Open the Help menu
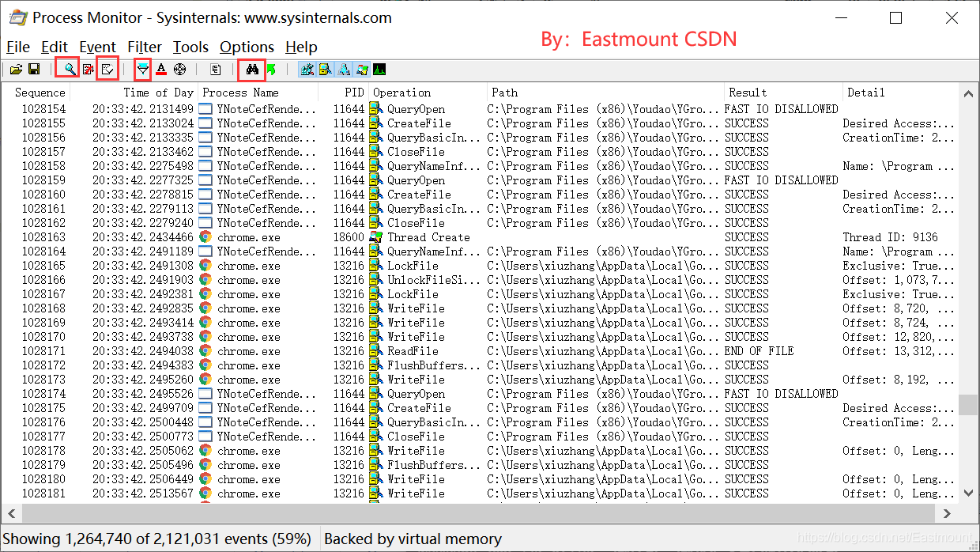The width and height of the screenshot is (980, 552). (301, 47)
